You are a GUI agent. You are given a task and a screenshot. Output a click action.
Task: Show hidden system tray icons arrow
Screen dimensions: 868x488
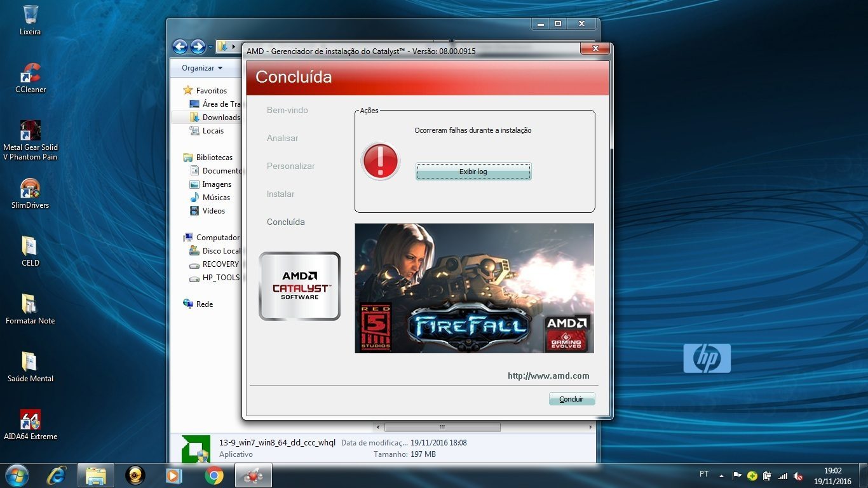click(721, 475)
